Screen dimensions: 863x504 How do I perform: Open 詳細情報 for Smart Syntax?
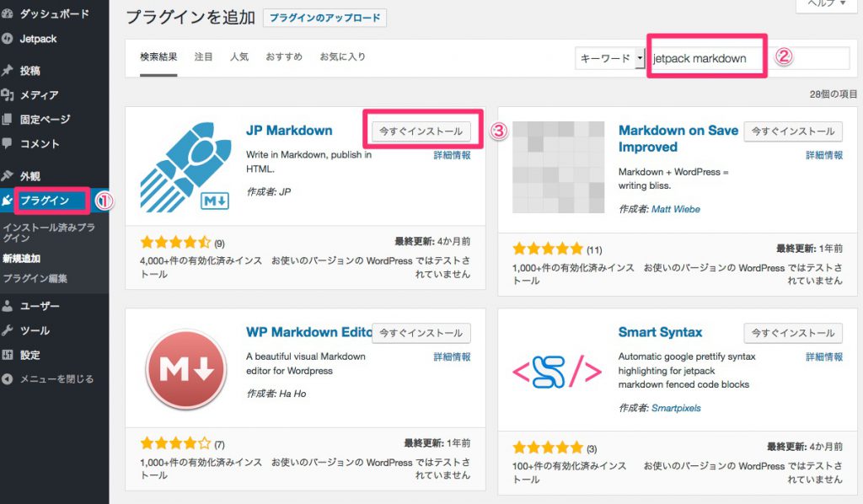pos(824,357)
